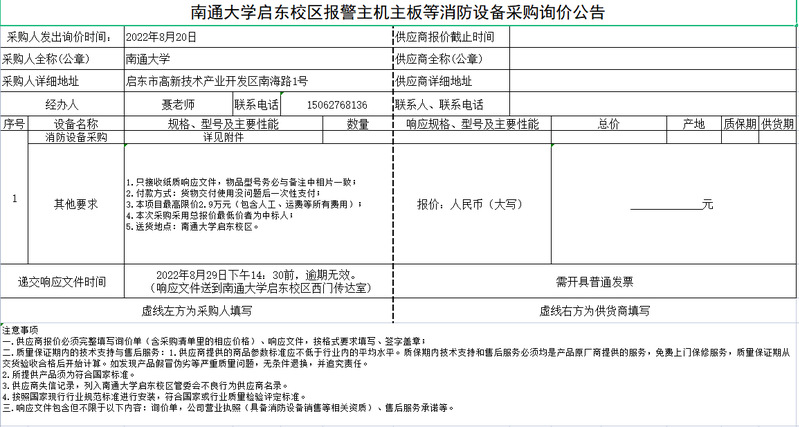Click the empty field beside 供应商报价截止时间
The image size is (799, 427).
(x=652, y=37)
